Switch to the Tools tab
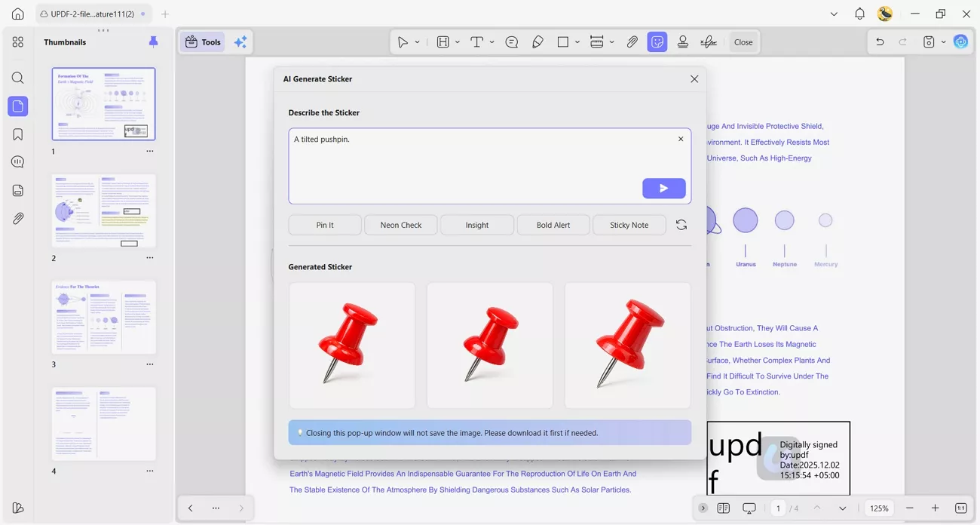 [x=202, y=41]
